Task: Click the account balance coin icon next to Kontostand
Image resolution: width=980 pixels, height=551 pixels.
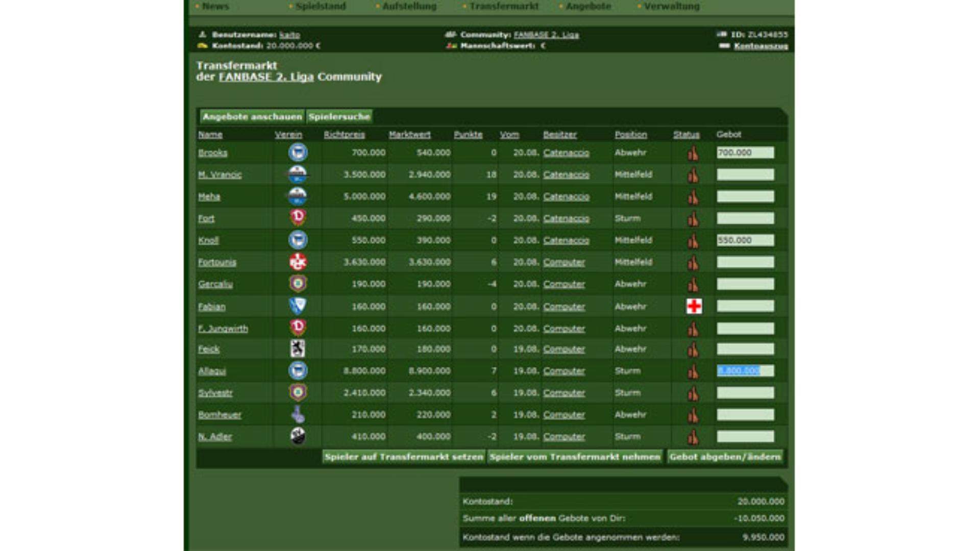Action: (203, 45)
